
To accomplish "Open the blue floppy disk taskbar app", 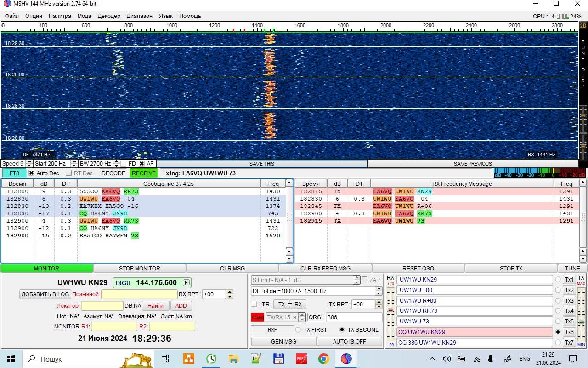I will coord(278,358).
